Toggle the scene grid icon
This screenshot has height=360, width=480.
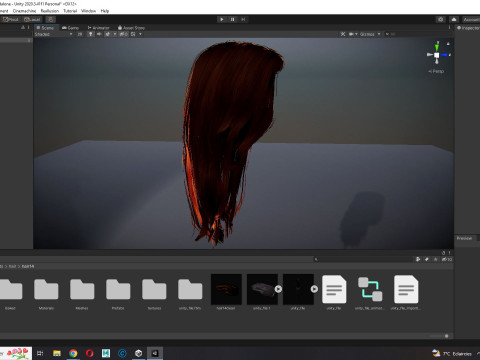click(133, 34)
